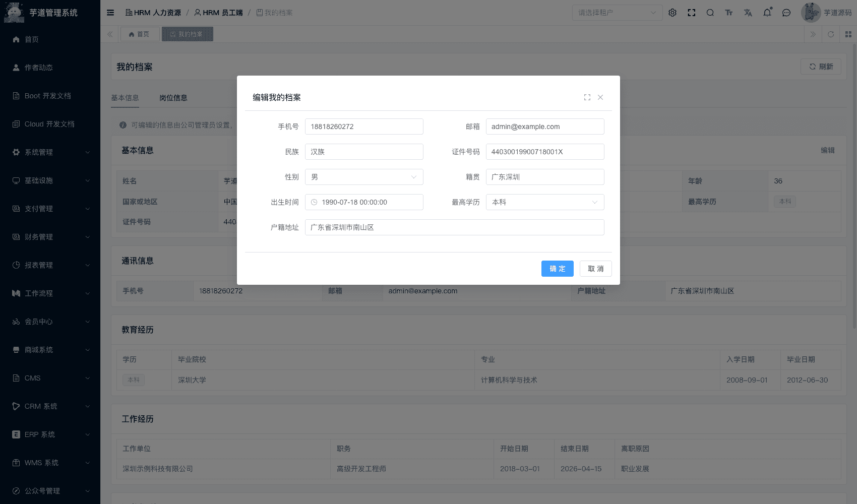Expand 支付管理 sidebar menu
This screenshot has width=857, height=504.
point(50,209)
